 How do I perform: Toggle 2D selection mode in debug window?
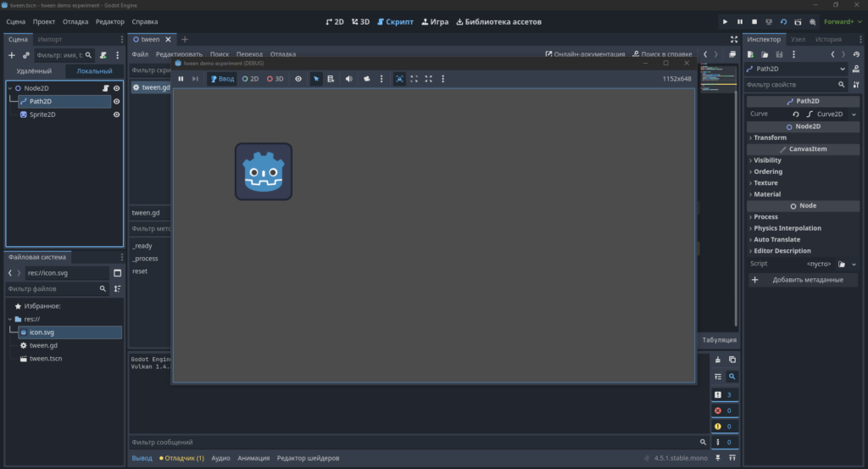250,79
